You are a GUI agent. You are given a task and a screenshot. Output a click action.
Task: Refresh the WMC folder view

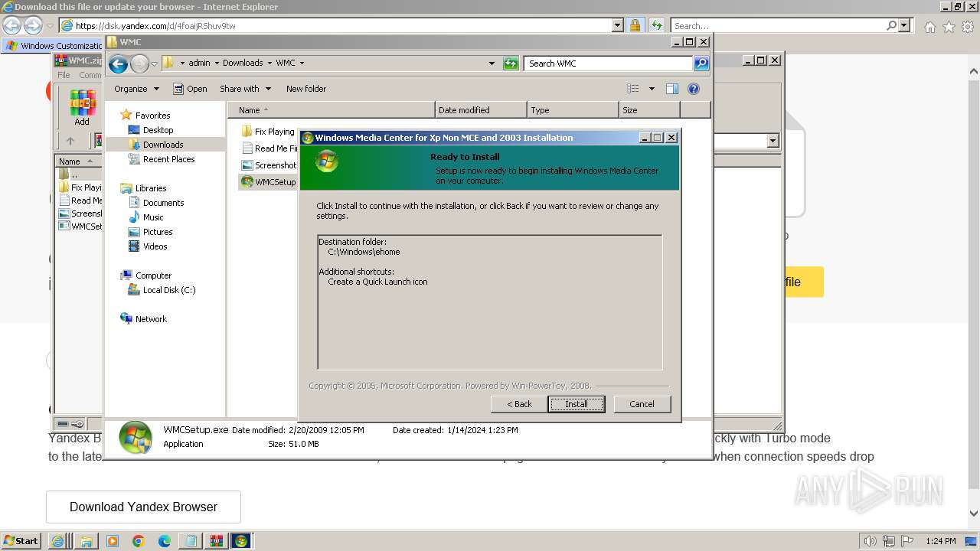(x=511, y=64)
